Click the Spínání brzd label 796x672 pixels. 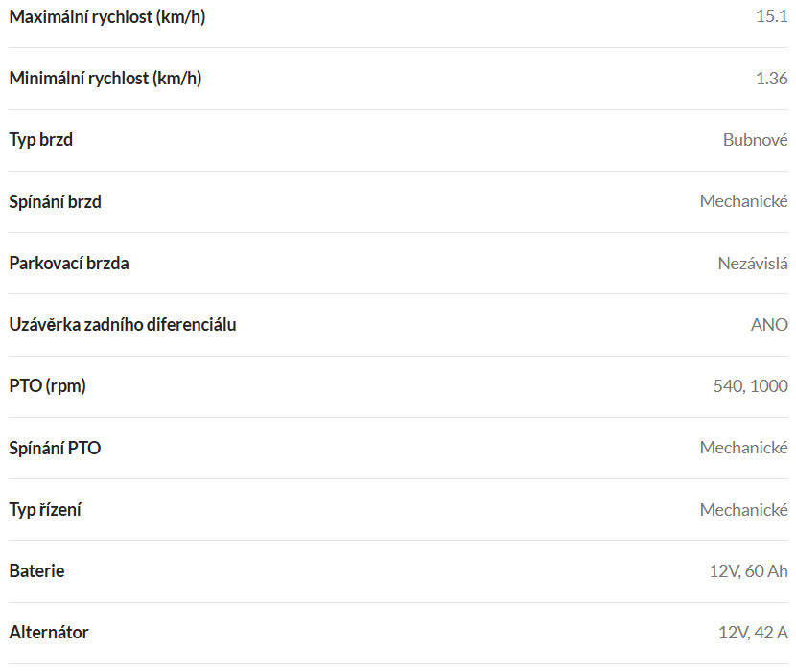pyautogui.click(x=55, y=202)
